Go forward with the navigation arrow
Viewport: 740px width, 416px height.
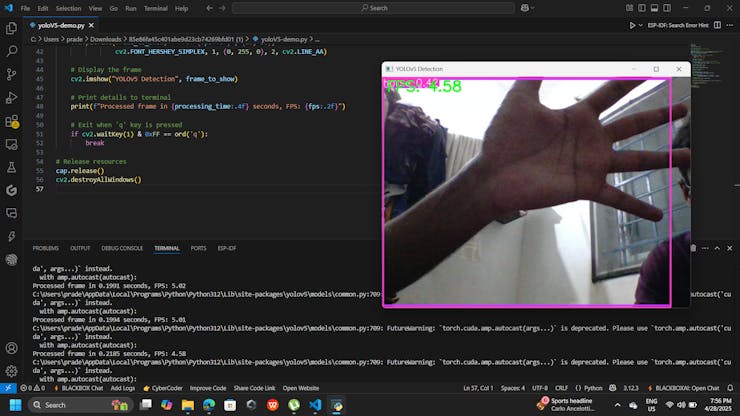tap(222, 8)
